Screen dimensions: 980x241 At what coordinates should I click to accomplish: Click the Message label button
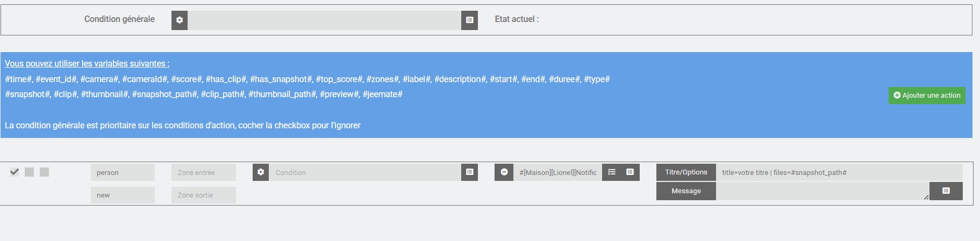(x=686, y=191)
